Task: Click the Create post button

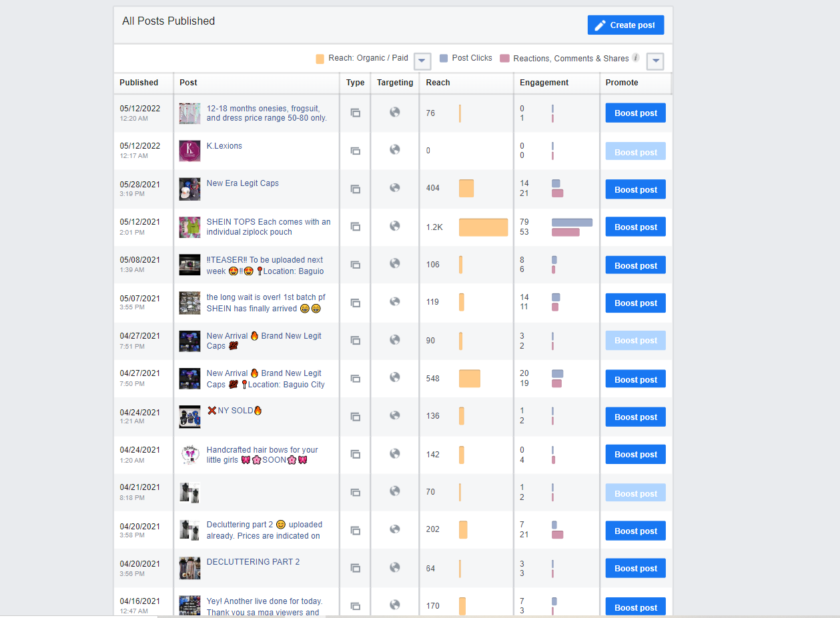Action: tap(625, 25)
